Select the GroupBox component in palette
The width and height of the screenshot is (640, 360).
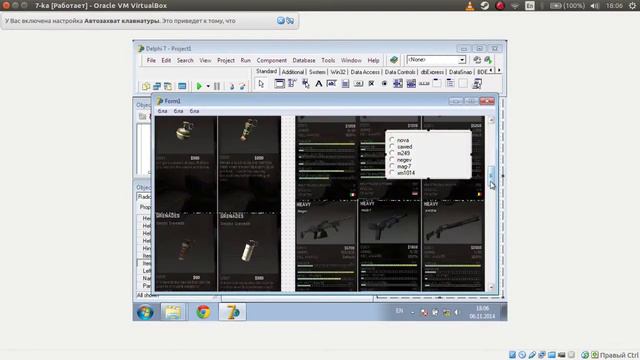pyautogui.click(x=437, y=84)
